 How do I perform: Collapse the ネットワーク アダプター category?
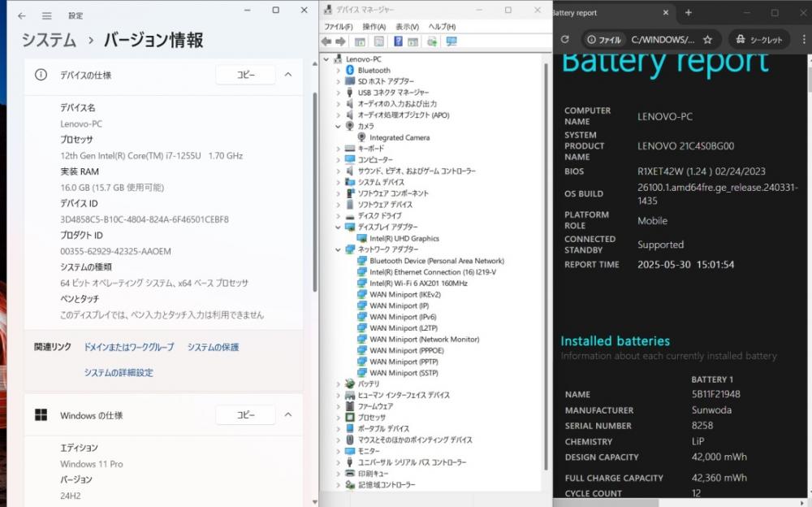pyautogui.click(x=338, y=249)
